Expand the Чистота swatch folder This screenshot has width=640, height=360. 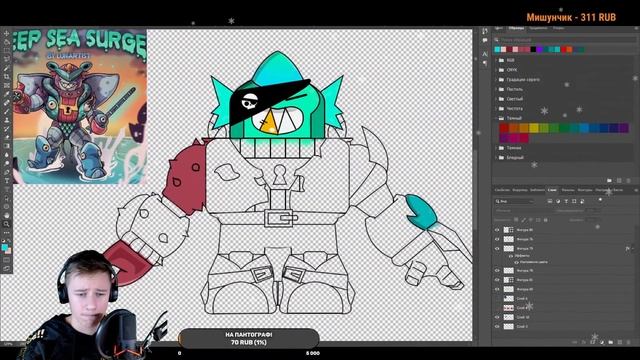tap(497, 109)
